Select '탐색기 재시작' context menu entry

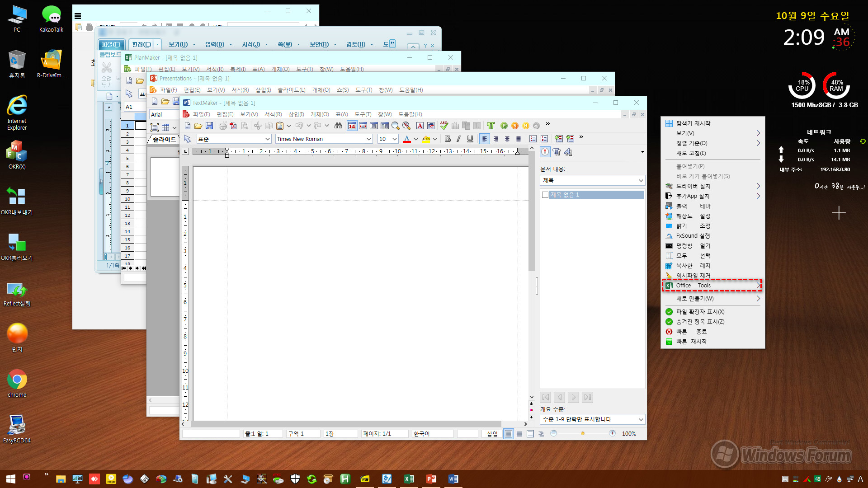[693, 123]
